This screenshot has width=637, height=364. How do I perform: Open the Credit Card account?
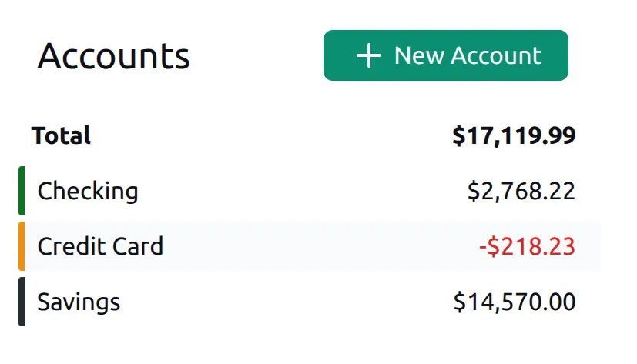(x=100, y=246)
